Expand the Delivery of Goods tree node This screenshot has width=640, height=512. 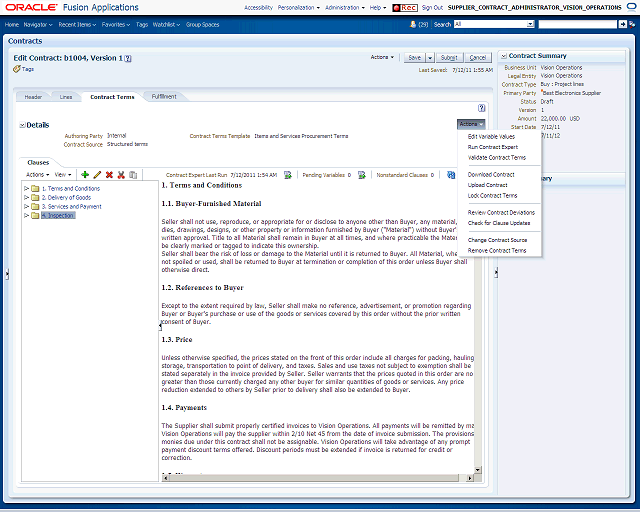point(26,198)
